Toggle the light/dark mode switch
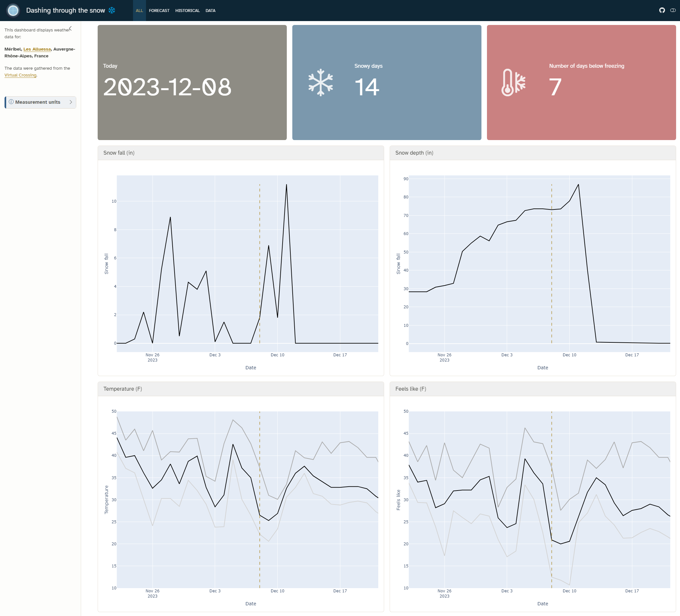Screen dimensions: 680x616 [x=673, y=10]
